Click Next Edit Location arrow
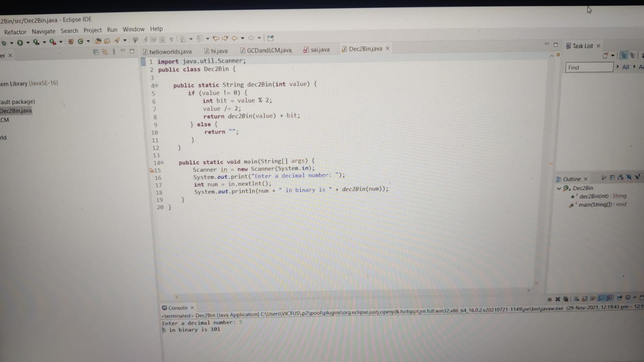The width and height of the screenshot is (644, 362). [225, 38]
